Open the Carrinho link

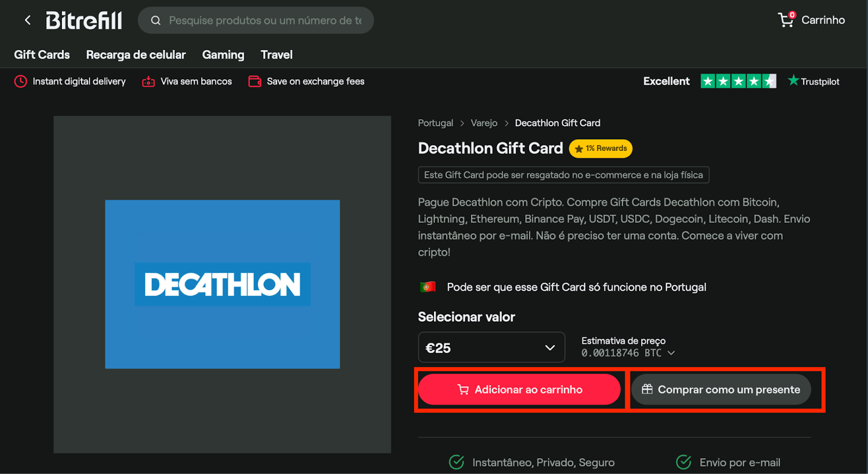823,20
